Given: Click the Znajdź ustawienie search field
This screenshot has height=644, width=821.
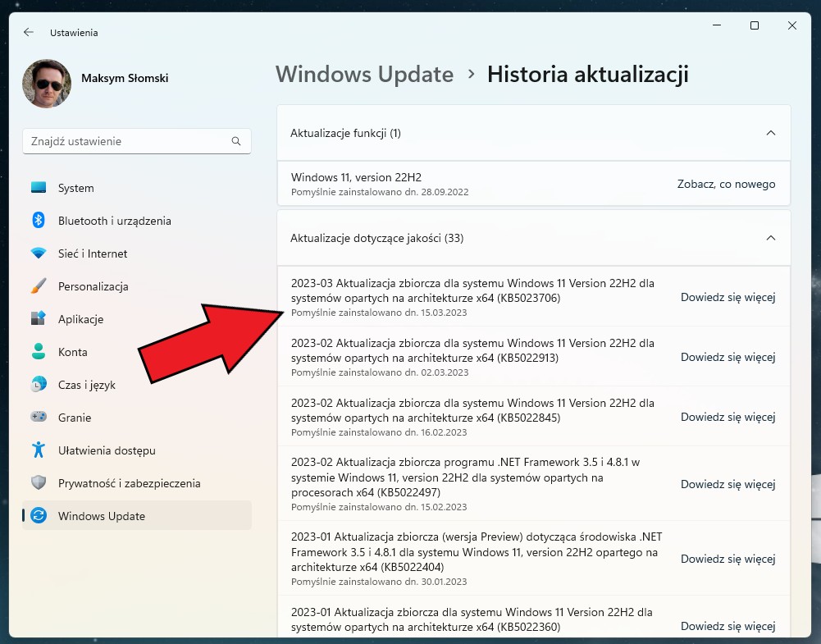Looking at the screenshot, I should pos(123,141).
